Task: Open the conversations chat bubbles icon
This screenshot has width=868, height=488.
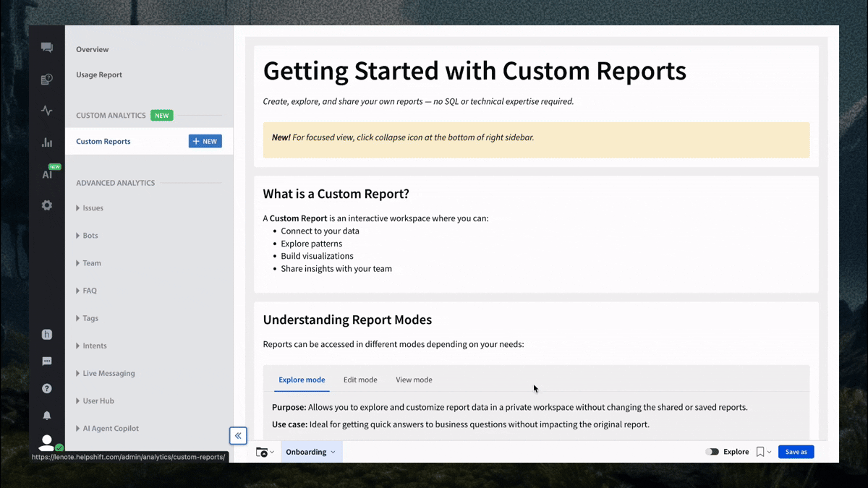Action: click(x=47, y=48)
